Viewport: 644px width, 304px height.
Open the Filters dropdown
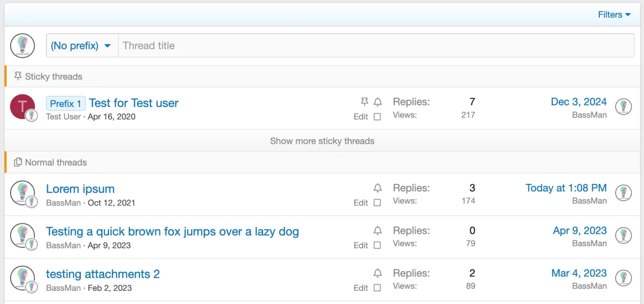pos(613,15)
